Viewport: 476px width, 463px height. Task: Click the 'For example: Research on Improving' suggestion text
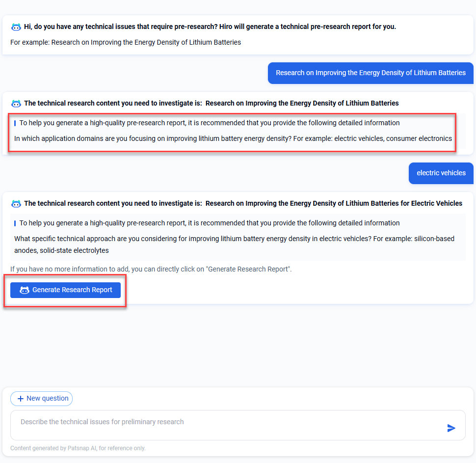[x=126, y=42]
